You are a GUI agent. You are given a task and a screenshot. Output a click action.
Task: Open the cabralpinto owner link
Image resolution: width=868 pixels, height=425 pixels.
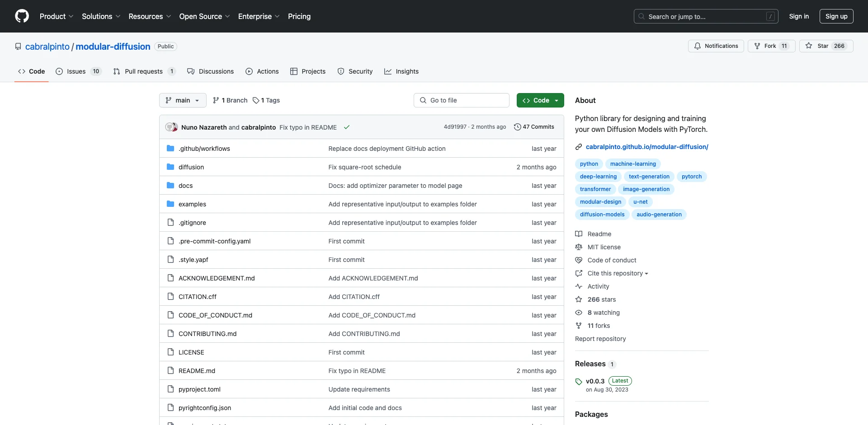(47, 47)
